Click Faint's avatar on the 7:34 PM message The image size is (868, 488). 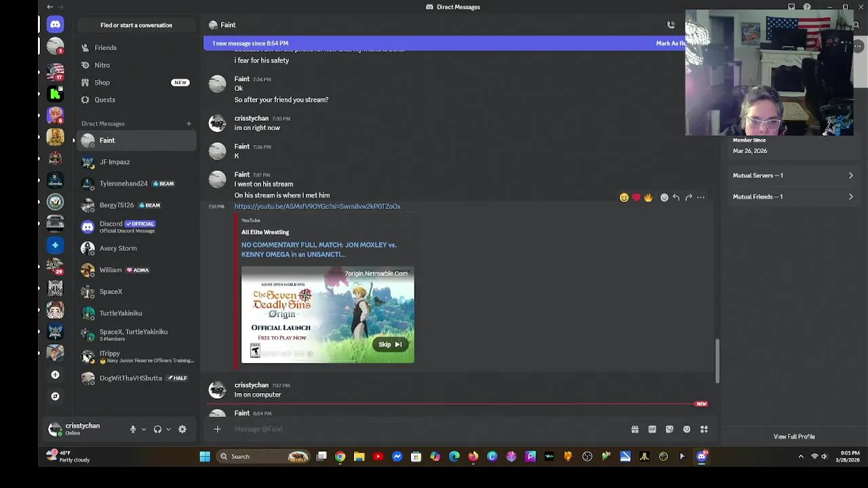point(217,84)
